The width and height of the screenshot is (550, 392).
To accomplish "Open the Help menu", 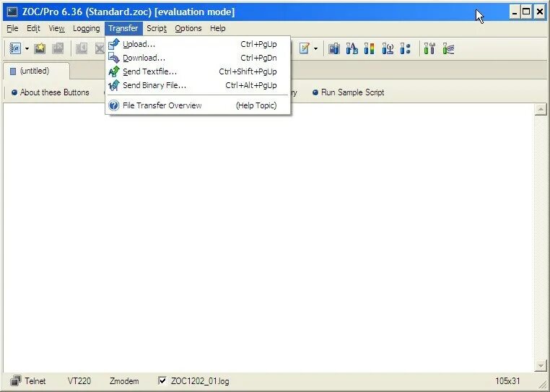I will [218, 28].
